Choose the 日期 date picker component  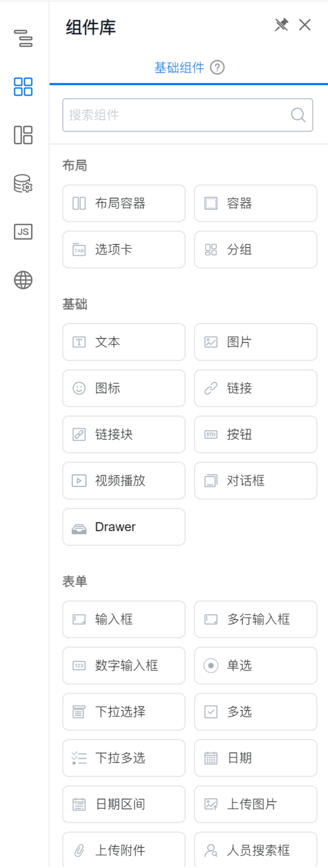[256, 758]
